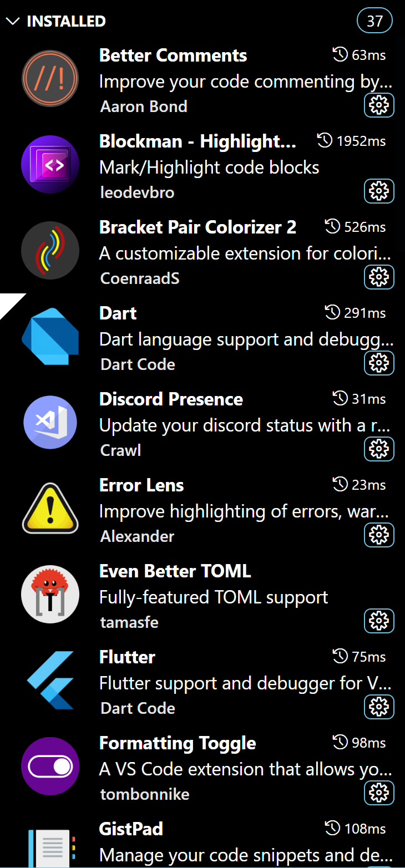Click the Bracket Pair Colorizer 2 icon
Screen dimensions: 405x868
(x=50, y=250)
